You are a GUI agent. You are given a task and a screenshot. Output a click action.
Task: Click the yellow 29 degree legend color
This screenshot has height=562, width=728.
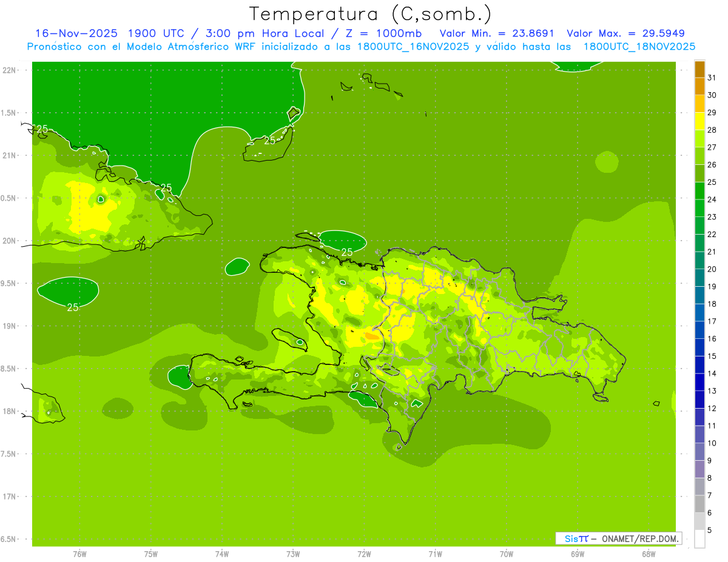[x=699, y=104]
